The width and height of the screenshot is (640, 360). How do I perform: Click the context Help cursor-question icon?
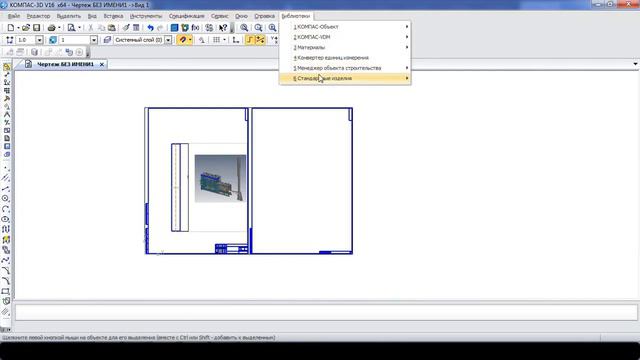pos(223,28)
